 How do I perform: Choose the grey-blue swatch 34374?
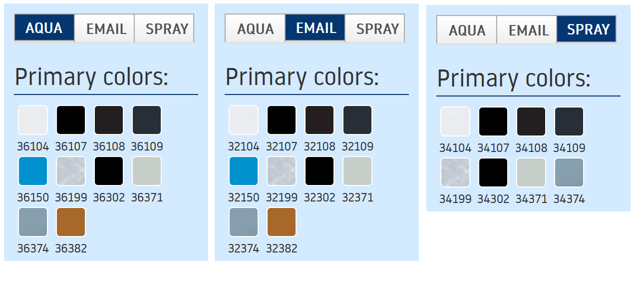click(x=569, y=172)
